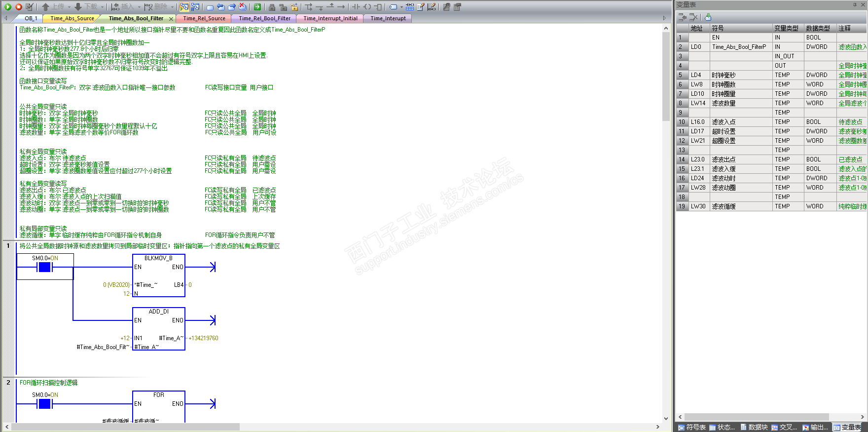Click the editor's horizontal scrollbar thumb
Viewport: 868px width, 432px height.
click(125, 427)
